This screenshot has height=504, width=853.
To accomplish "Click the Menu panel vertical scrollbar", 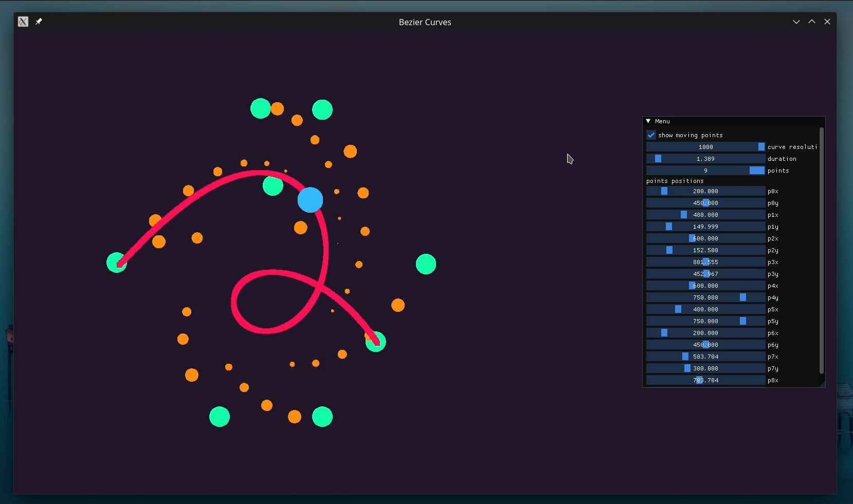I will click(x=821, y=251).
